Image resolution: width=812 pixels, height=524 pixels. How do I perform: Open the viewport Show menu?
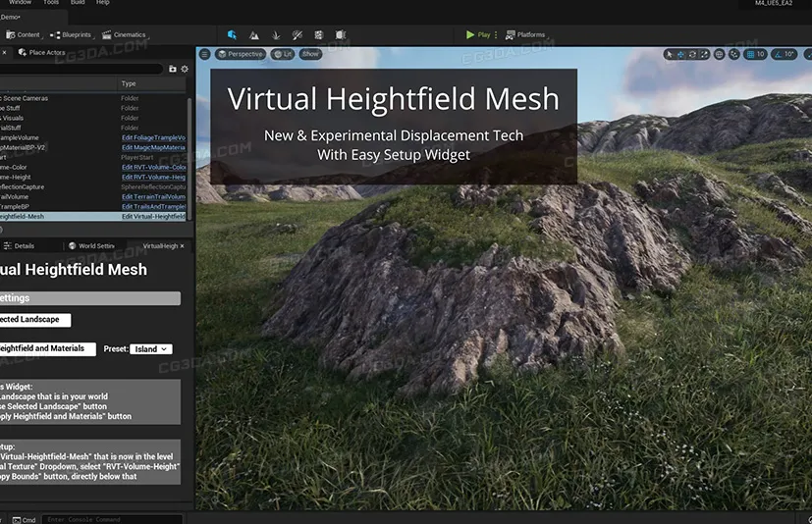click(x=310, y=54)
